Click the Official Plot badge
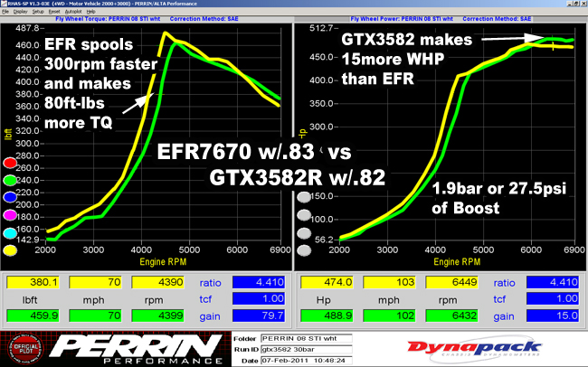 [x=25, y=349]
